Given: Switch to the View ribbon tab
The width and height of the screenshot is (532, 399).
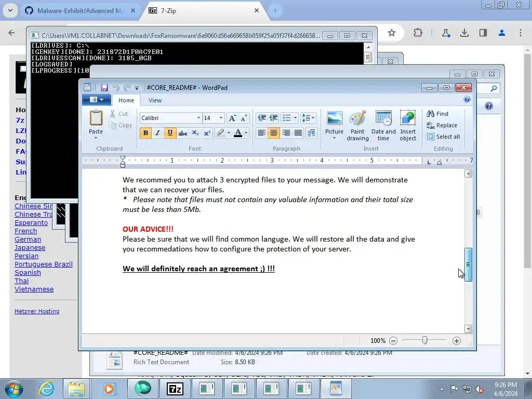Looking at the screenshot, I should 155,100.
